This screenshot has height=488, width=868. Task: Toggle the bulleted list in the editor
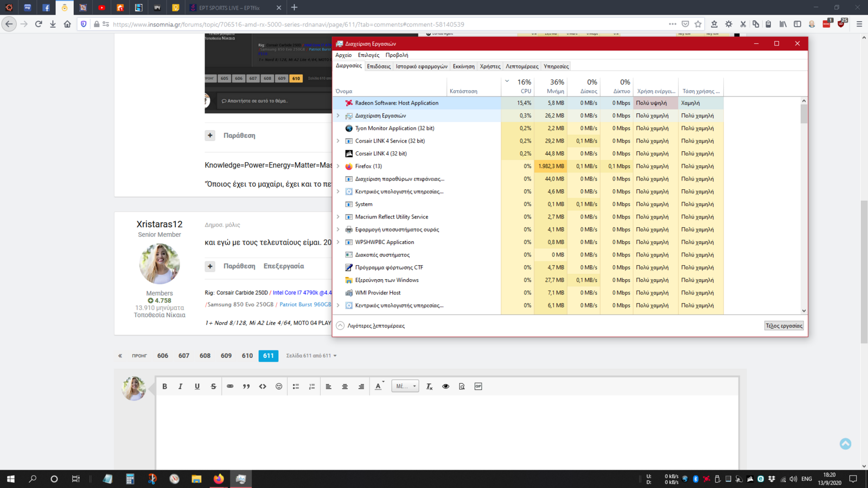296,387
